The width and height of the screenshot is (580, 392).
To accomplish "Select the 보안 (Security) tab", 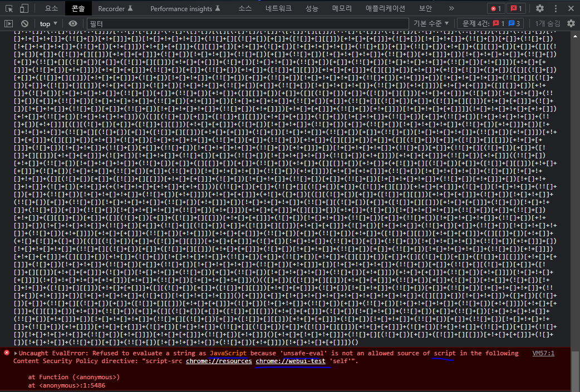I will (425, 8).
